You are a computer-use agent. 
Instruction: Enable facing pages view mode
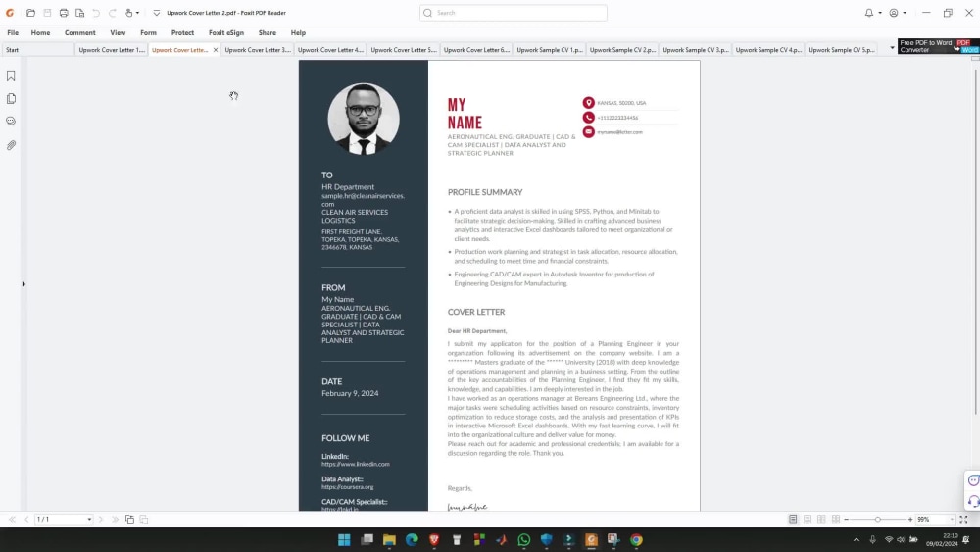(821, 520)
